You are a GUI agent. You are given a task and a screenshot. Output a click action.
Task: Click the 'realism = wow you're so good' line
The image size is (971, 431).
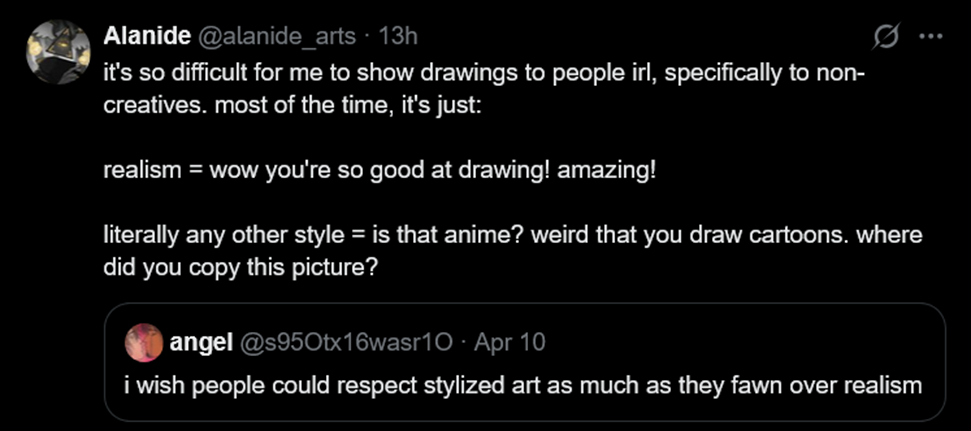(380, 170)
